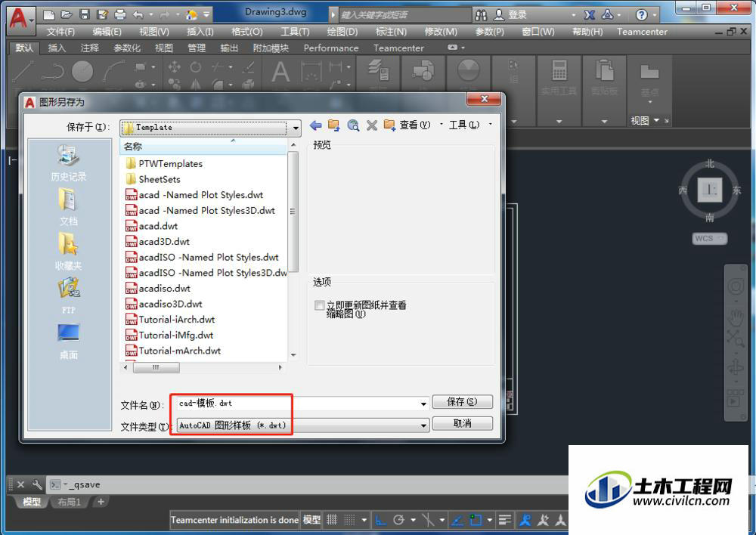Screen dimensions: 756x535
Task: Toggle lineweight display in status bar
Action: point(505,520)
